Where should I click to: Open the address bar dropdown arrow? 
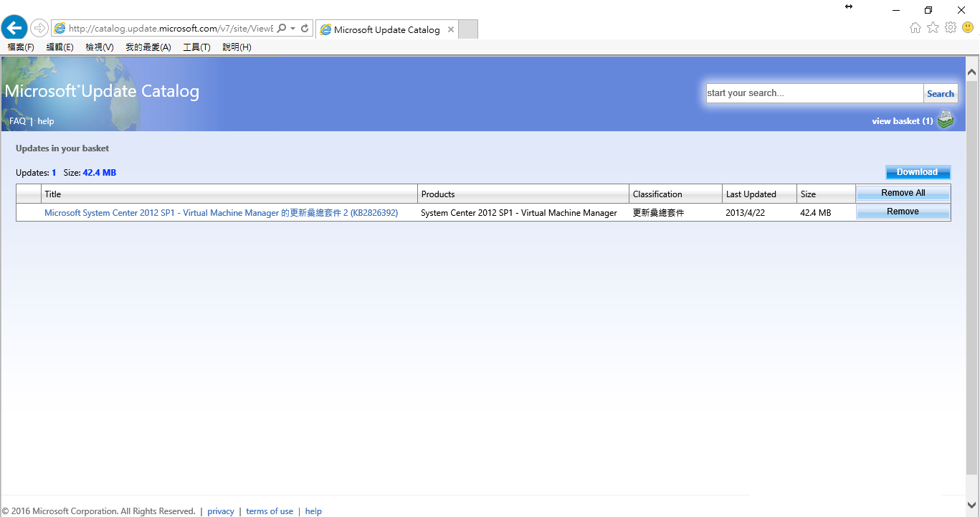tap(293, 29)
